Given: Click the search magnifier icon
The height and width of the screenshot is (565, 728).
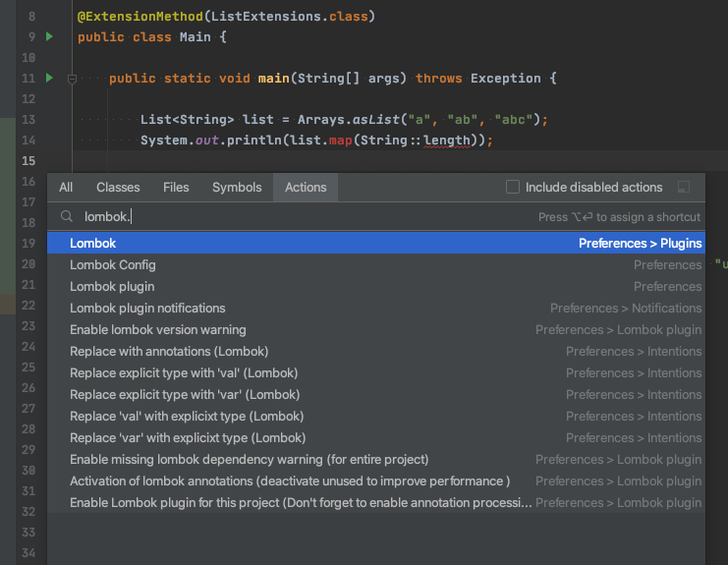Looking at the screenshot, I should (x=67, y=216).
